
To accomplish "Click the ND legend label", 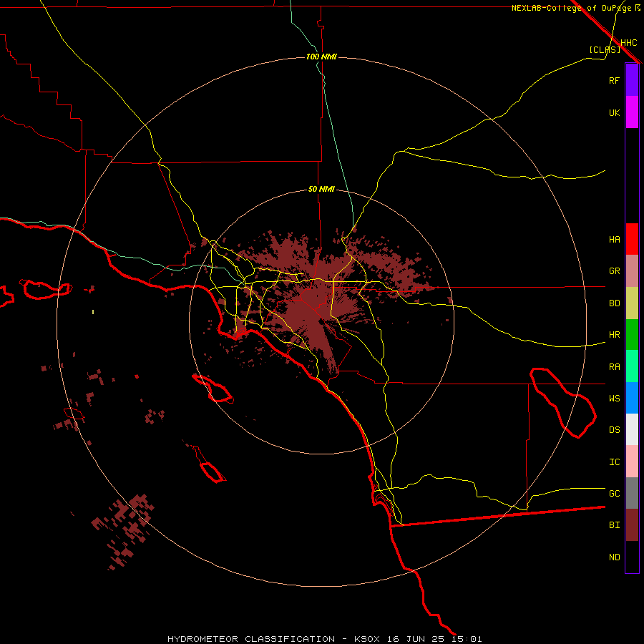I will coord(614,557).
